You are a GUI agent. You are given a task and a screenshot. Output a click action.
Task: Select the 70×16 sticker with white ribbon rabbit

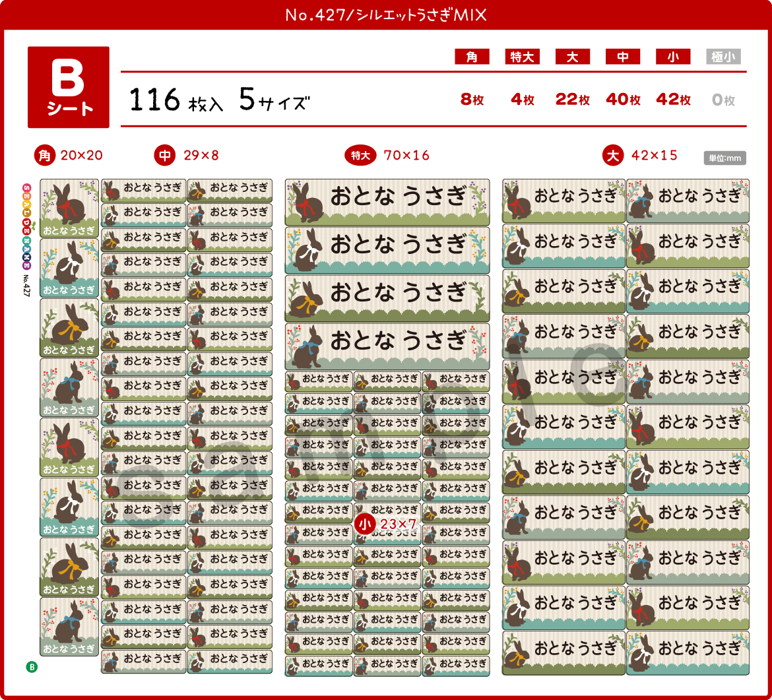tap(387, 250)
